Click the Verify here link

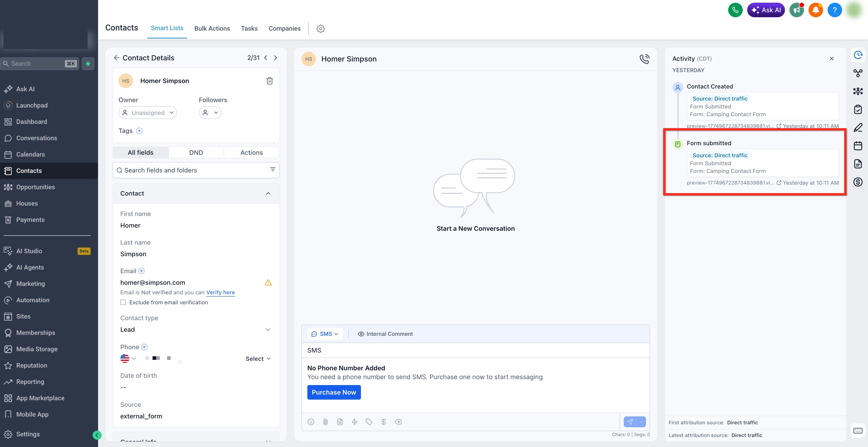click(x=220, y=292)
